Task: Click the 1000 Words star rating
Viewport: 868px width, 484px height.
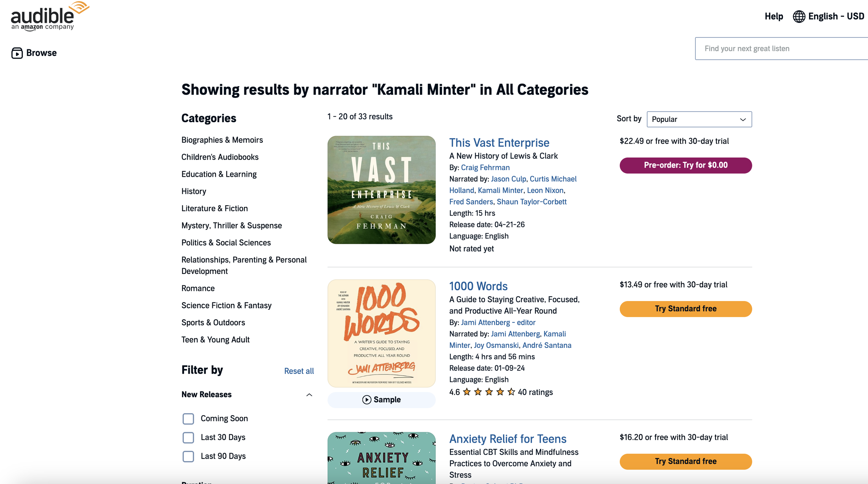Action: click(x=489, y=392)
